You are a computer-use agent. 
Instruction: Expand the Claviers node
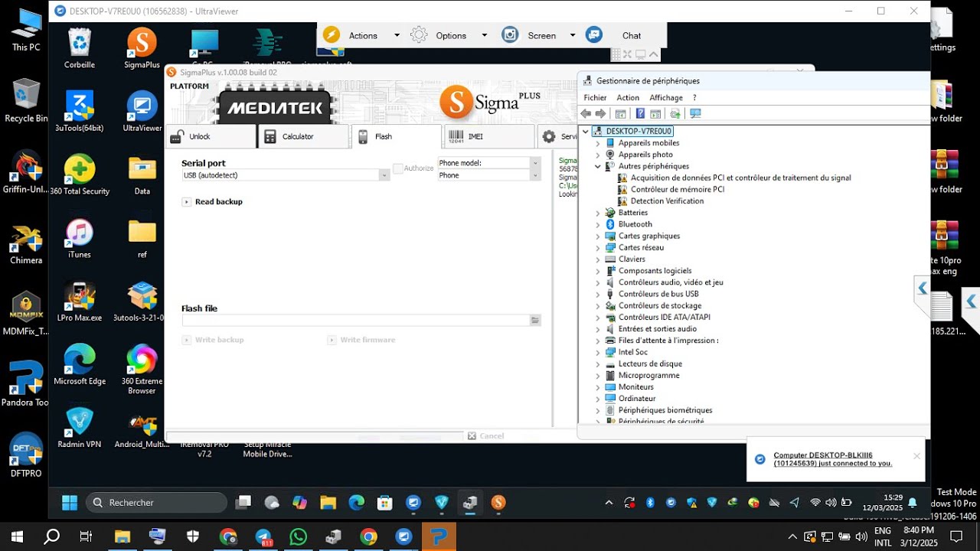click(598, 259)
